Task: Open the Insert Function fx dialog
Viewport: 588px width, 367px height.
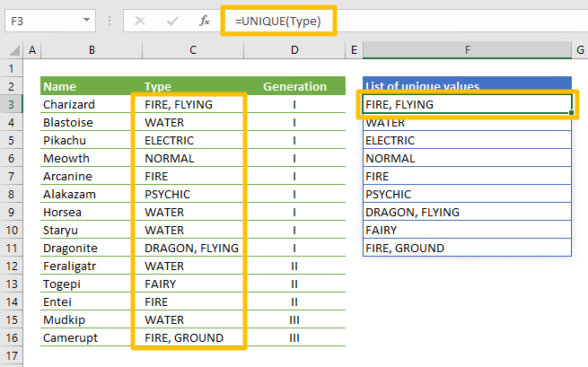Action: [x=205, y=21]
